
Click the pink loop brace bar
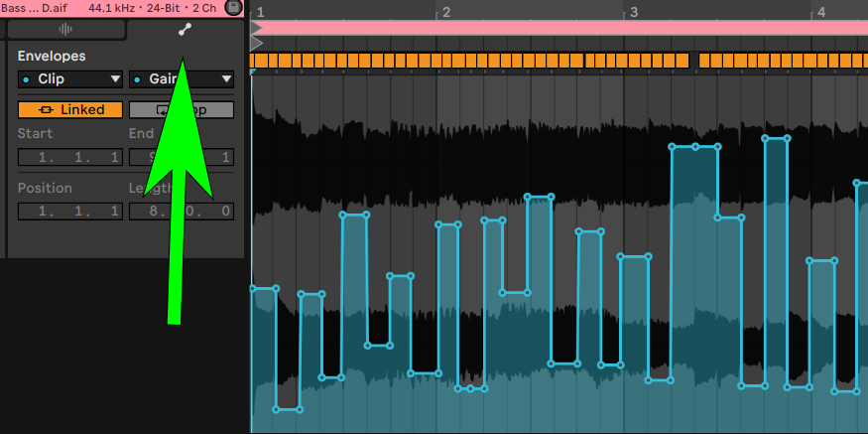pos(556,28)
